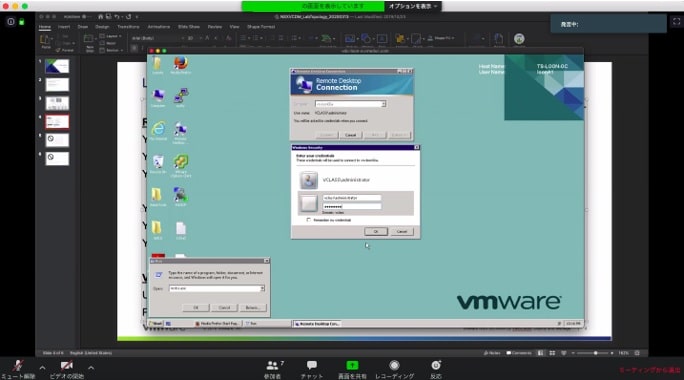Select slide 1 thumbnail
The image size is (684, 380).
pos(57,66)
